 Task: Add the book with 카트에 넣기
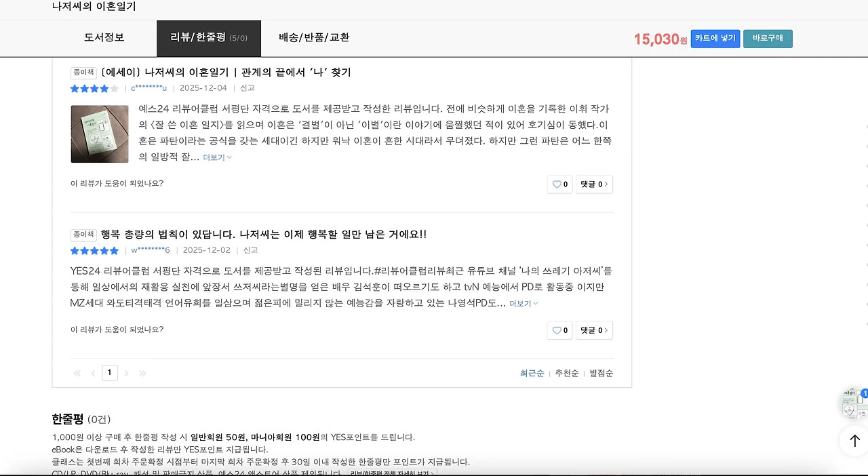(x=715, y=39)
